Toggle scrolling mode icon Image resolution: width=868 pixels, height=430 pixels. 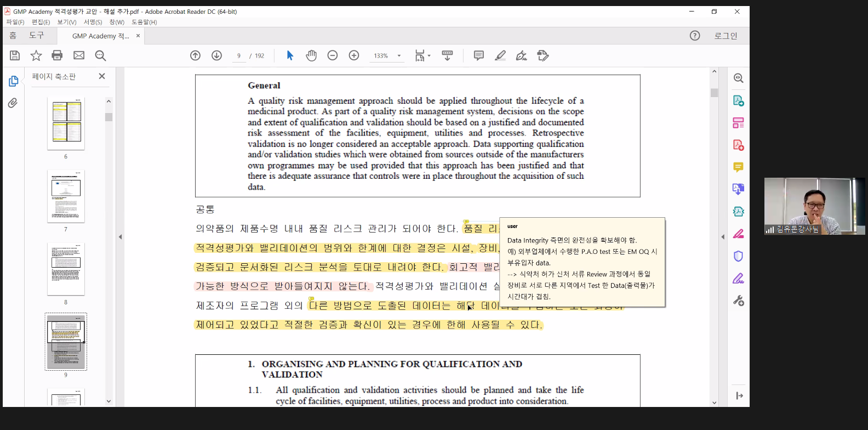point(447,55)
